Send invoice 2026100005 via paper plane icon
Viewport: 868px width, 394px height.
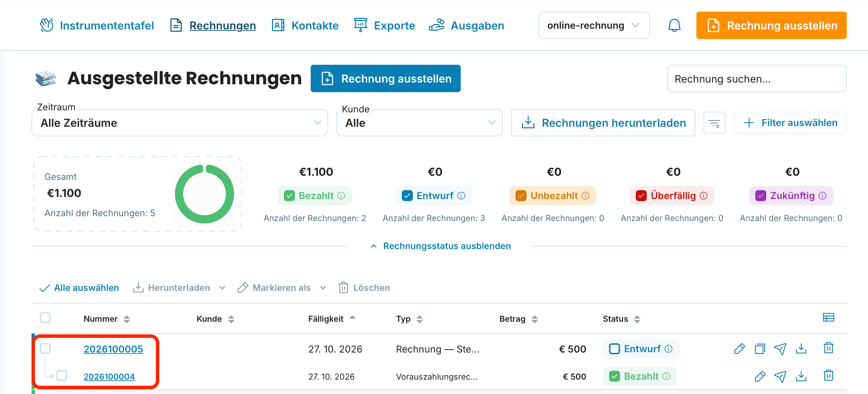780,349
